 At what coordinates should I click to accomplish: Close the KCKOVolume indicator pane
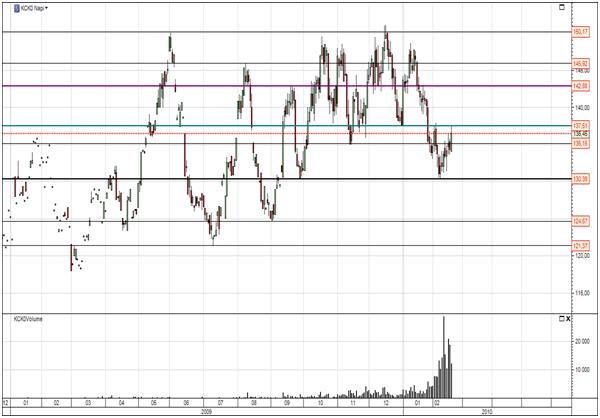click(568, 318)
